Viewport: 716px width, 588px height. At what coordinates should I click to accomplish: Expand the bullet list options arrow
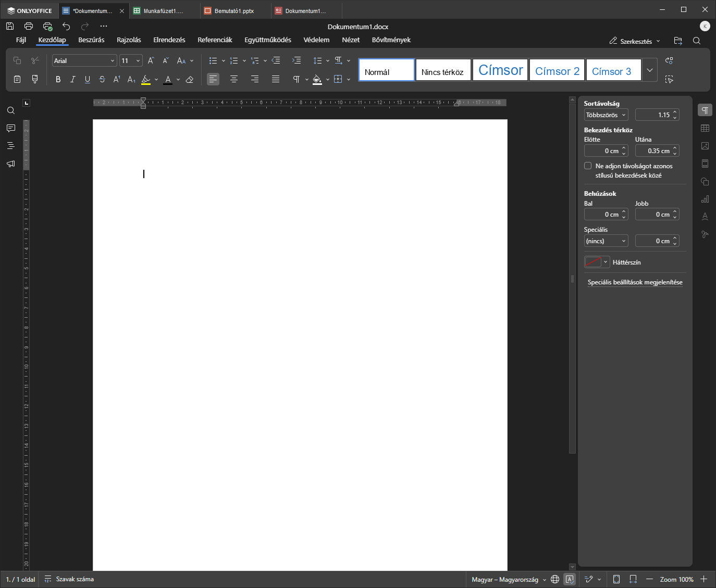224,61
